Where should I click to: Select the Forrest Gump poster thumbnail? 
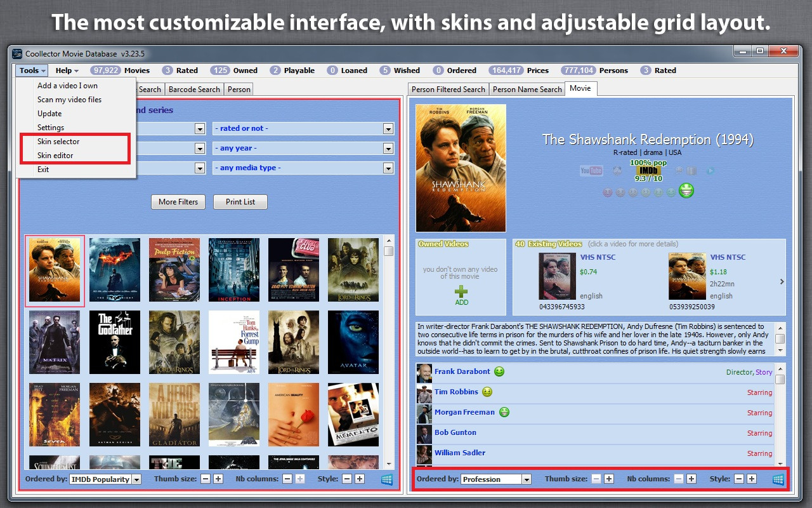pos(234,342)
